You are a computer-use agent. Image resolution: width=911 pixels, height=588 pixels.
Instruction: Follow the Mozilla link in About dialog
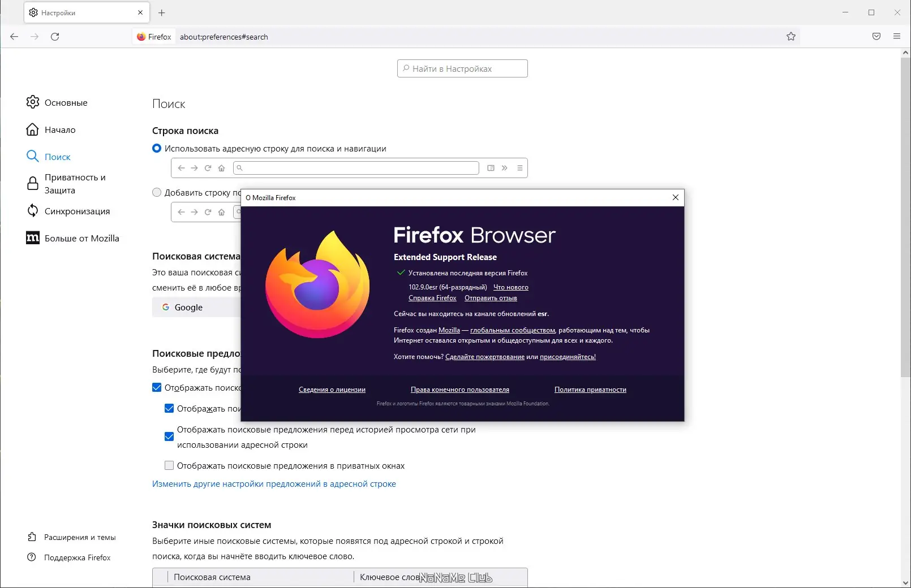[x=449, y=330]
